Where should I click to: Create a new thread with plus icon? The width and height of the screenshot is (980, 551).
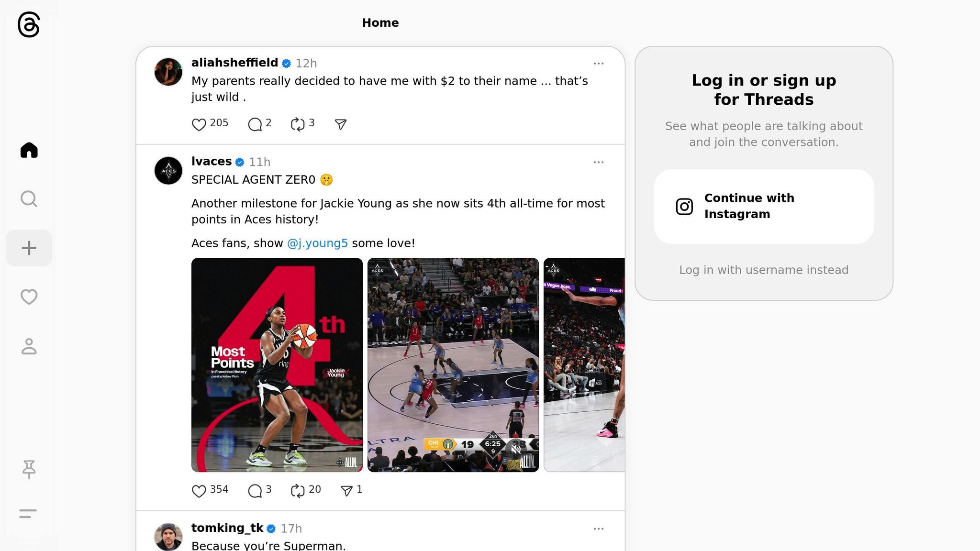pos(29,248)
